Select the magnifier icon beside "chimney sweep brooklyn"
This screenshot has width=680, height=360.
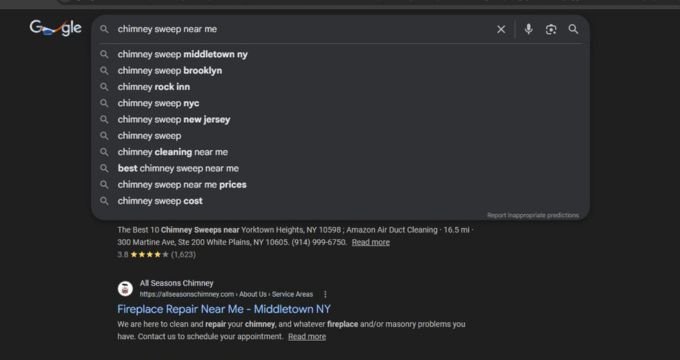coord(104,71)
